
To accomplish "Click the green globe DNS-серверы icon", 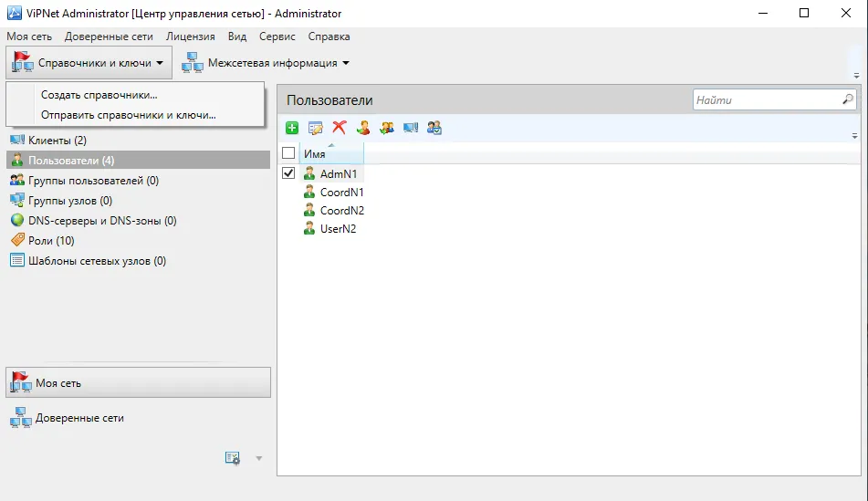I will 17,220.
